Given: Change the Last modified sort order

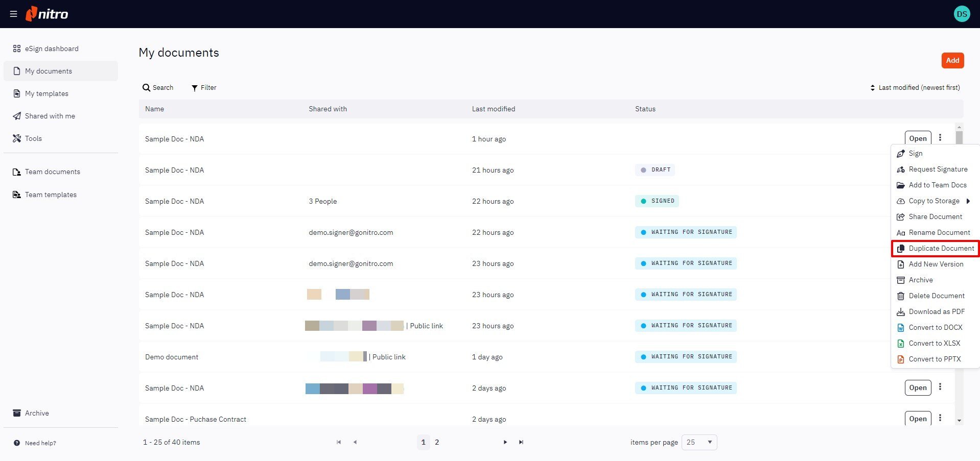Looking at the screenshot, I should pyautogui.click(x=915, y=88).
